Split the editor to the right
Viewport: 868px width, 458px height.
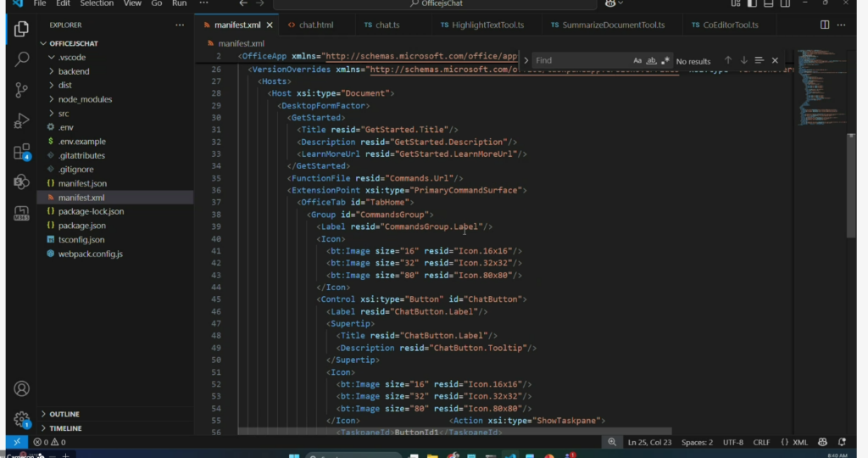(x=825, y=25)
